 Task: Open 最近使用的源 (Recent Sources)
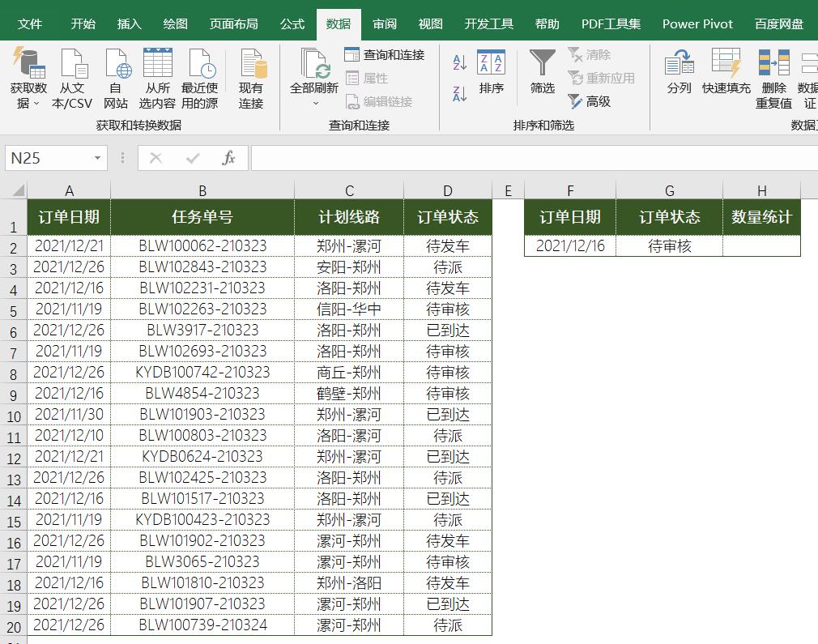[199, 79]
